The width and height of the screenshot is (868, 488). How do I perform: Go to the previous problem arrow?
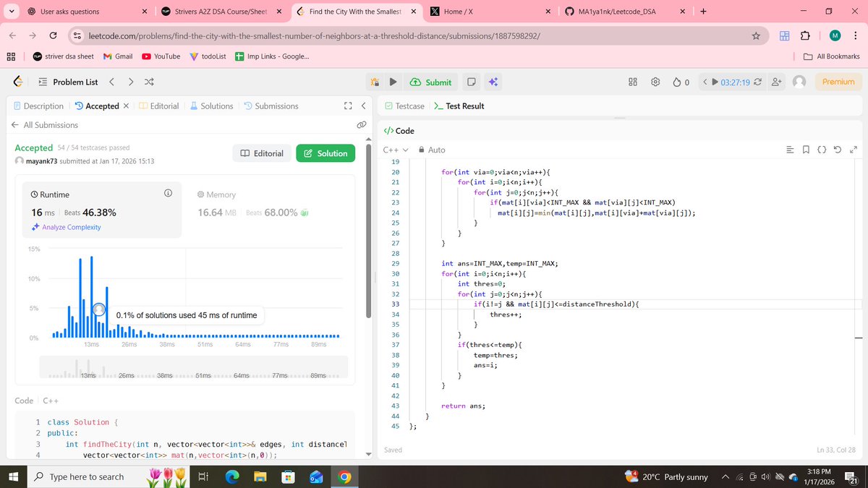112,82
